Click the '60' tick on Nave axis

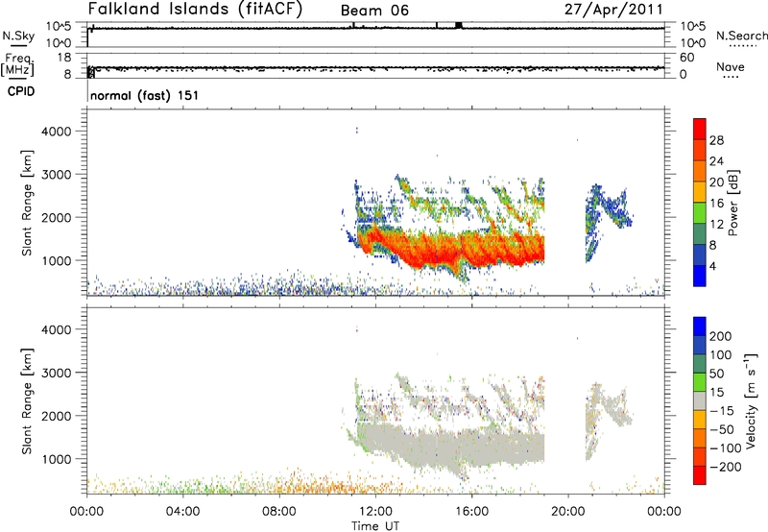pos(686,58)
